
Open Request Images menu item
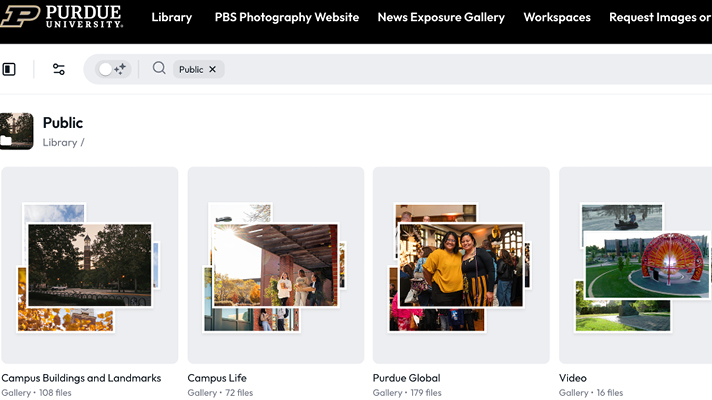(660, 17)
